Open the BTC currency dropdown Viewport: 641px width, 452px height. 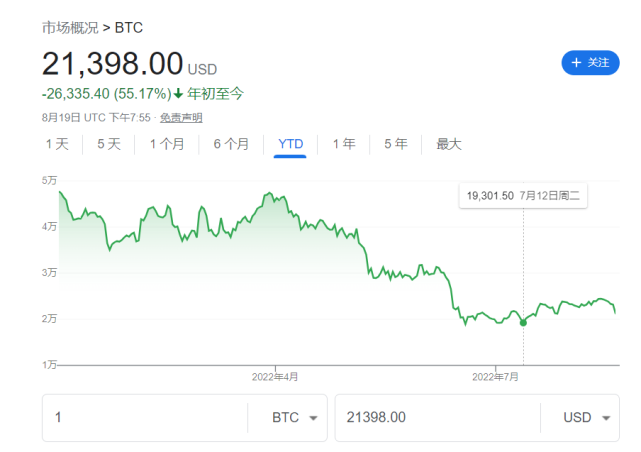(295, 417)
